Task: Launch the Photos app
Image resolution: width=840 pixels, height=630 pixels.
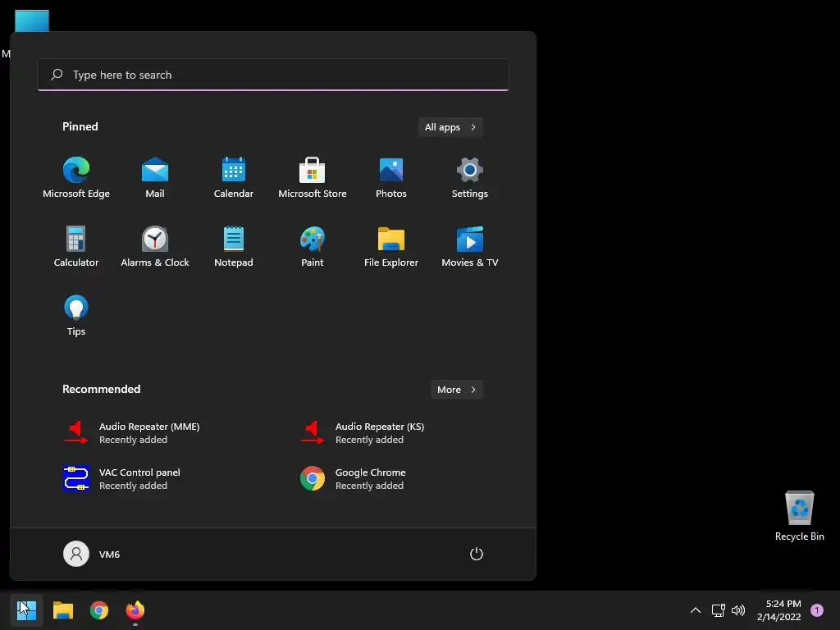Action: pos(391,178)
